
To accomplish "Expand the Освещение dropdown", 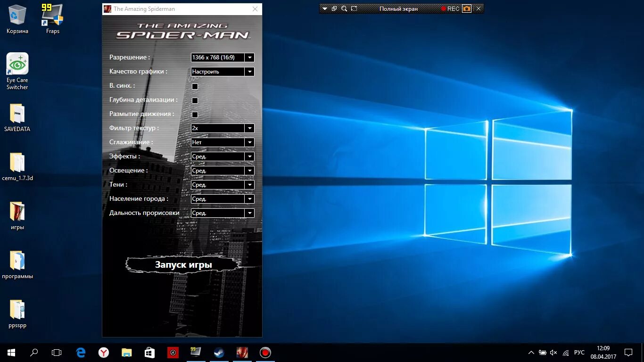I will (x=223, y=171).
